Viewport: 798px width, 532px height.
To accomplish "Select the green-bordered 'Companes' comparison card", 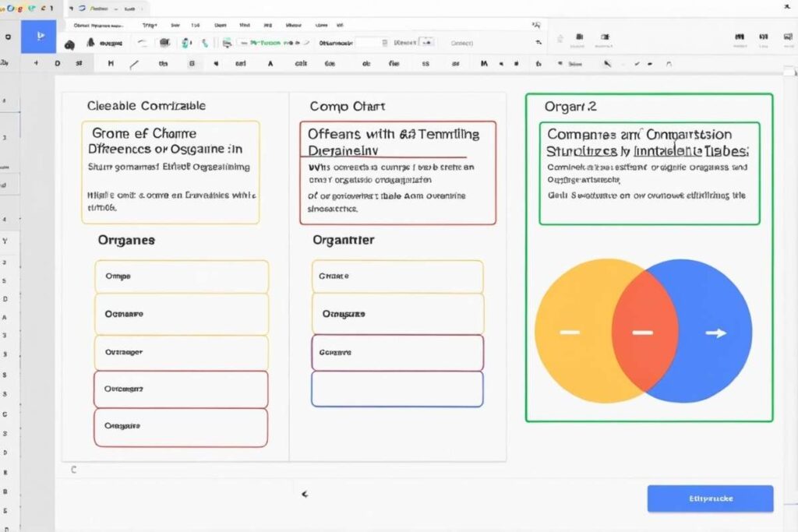I will coord(649,174).
